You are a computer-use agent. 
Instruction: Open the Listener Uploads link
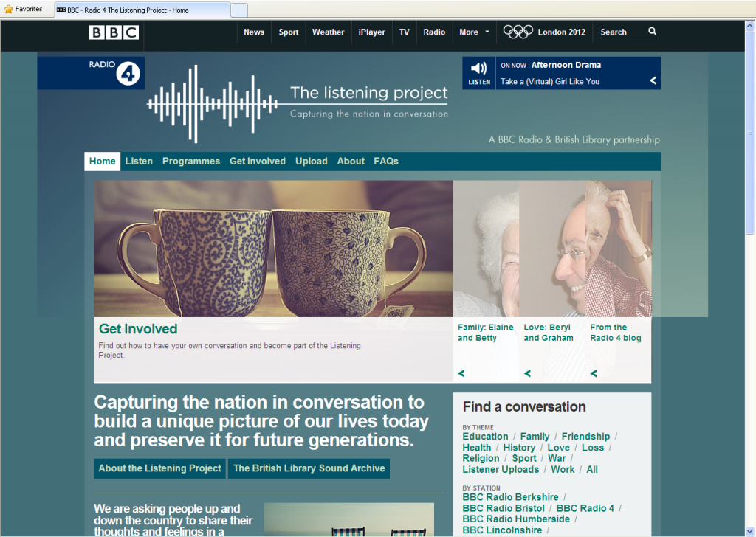[501, 470]
